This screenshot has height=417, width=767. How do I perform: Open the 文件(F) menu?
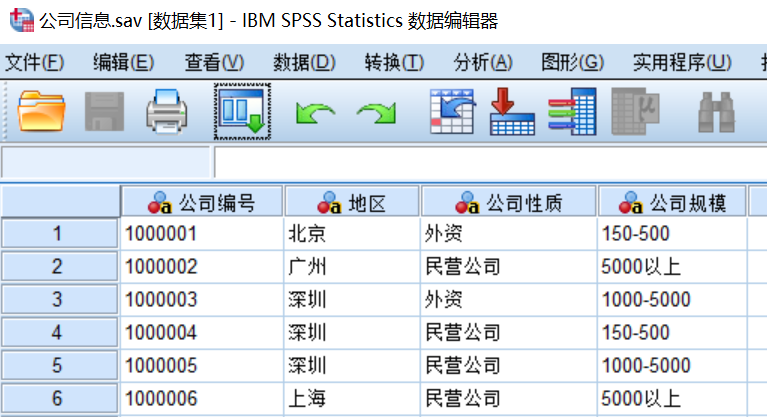[x=34, y=63]
